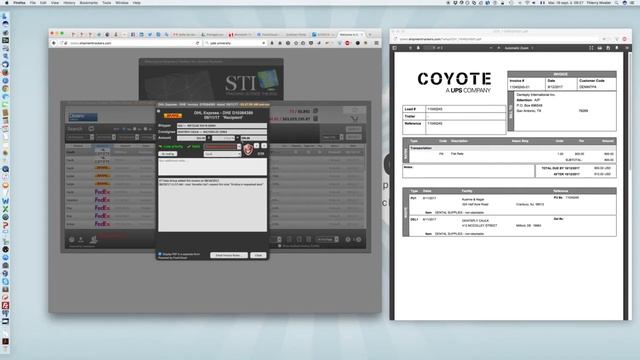Viewport: 640px width, 360px height.
Task: Open the grey dropdown beside No Auditing
Action: tap(222, 154)
